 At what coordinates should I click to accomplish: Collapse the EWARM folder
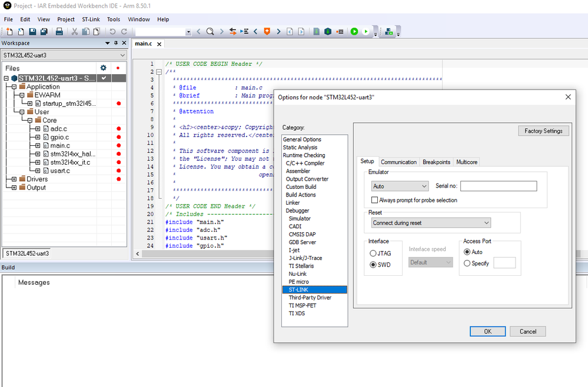(22, 95)
